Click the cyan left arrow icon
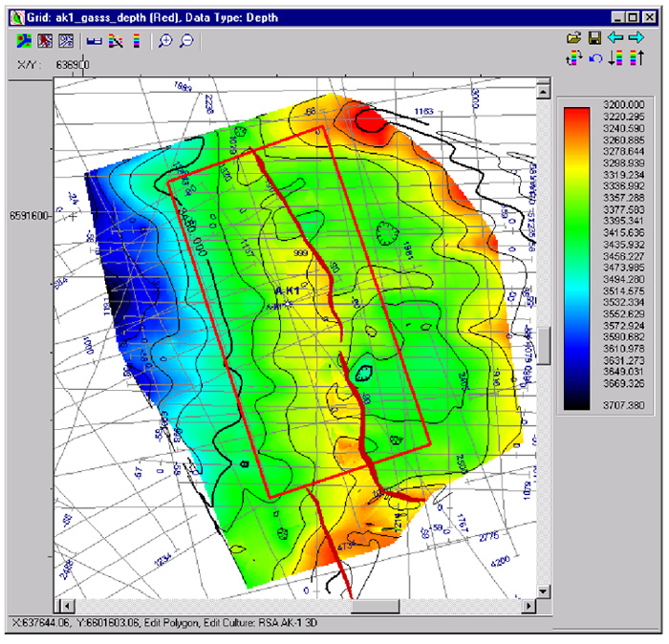This screenshot has height=644, width=669. (615, 38)
